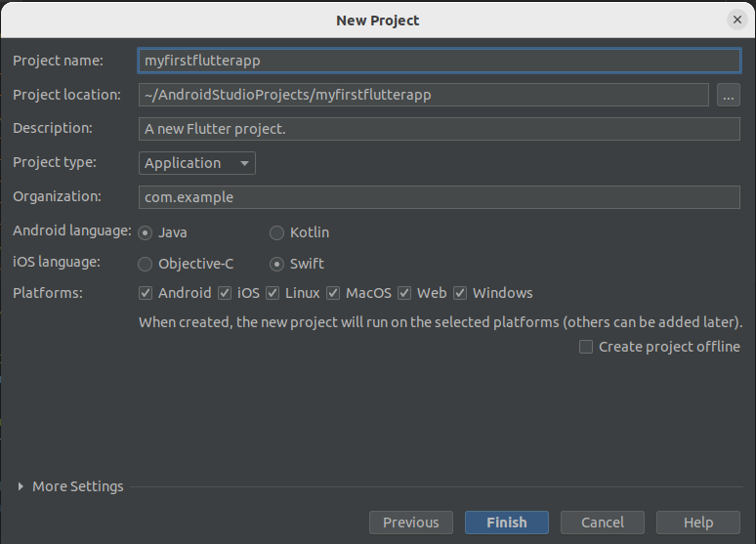The width and height of the screenshot is (756, 544).
Task: Close the New Project dialog
Action: point(737,20)
